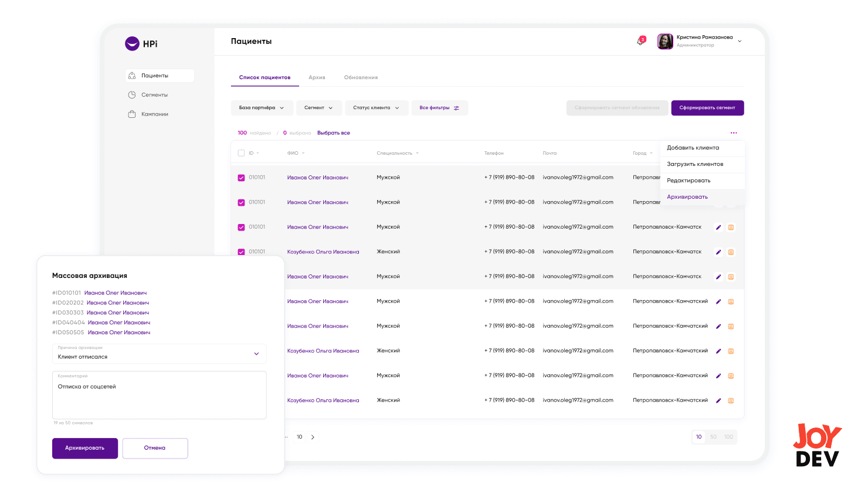Confirm with the purple Архивировать dialog button
Image resolution: width=868 pixels, height=489 pixels.
click(85, 448)
